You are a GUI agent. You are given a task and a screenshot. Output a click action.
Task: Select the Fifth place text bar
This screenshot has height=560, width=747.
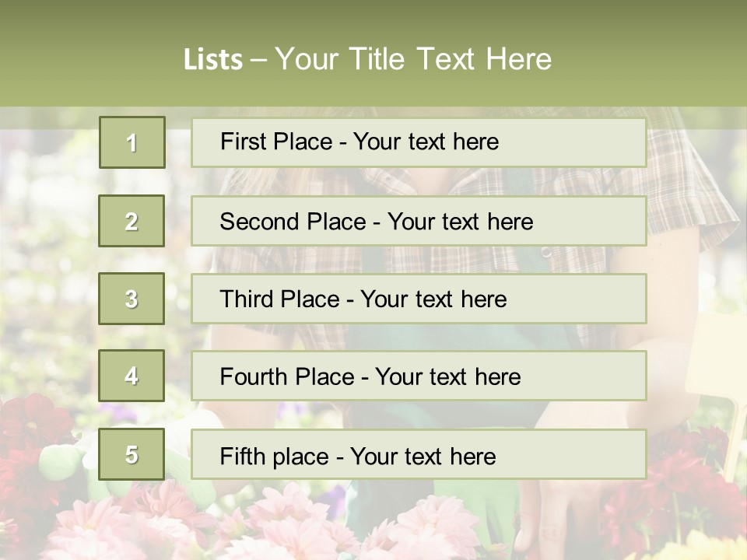click(x=419, y=454)
